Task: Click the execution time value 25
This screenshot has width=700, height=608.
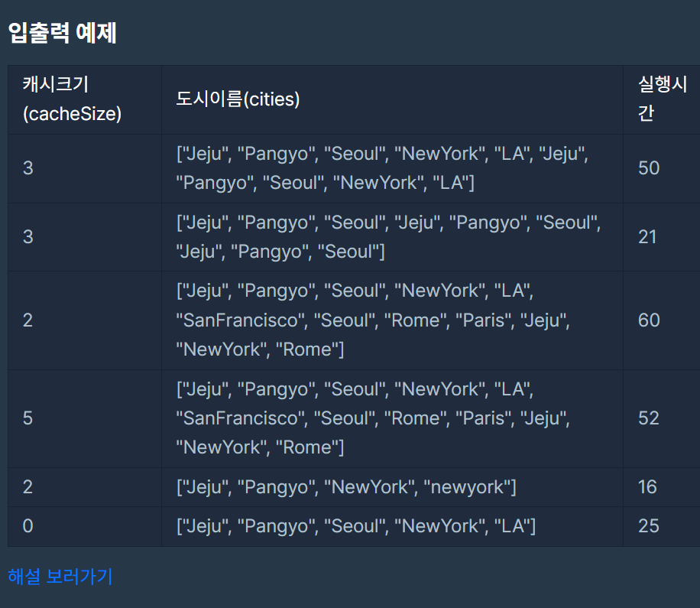Action: click(x=649, y=526)
